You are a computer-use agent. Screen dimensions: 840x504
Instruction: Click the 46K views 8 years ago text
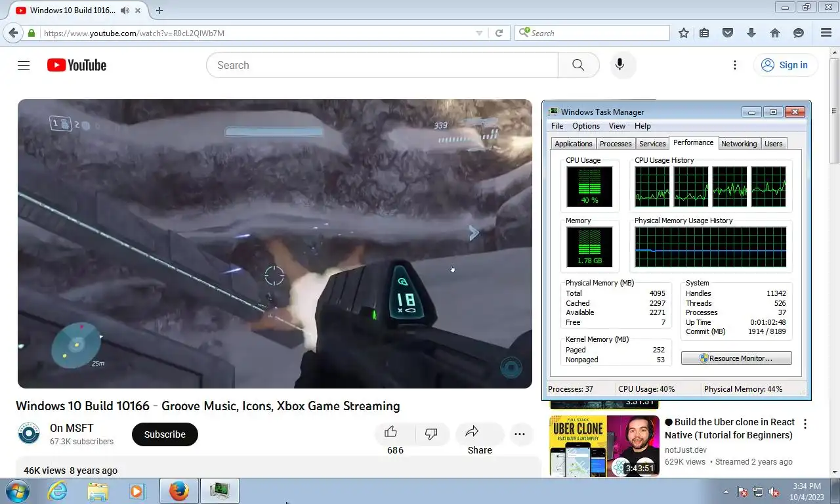click(x=70, y=471)
